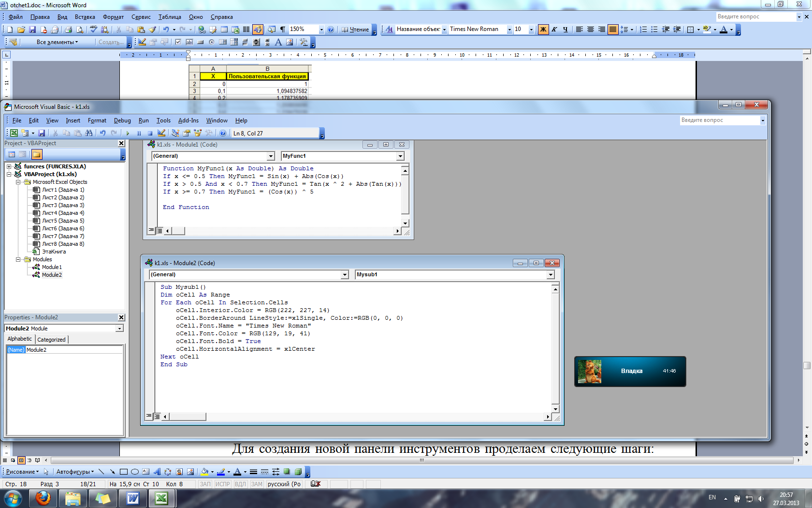Click the Reset stop icon in VBA toolbar
The height and width of the screenshot is (508, 812).
[x=150, y=133]
